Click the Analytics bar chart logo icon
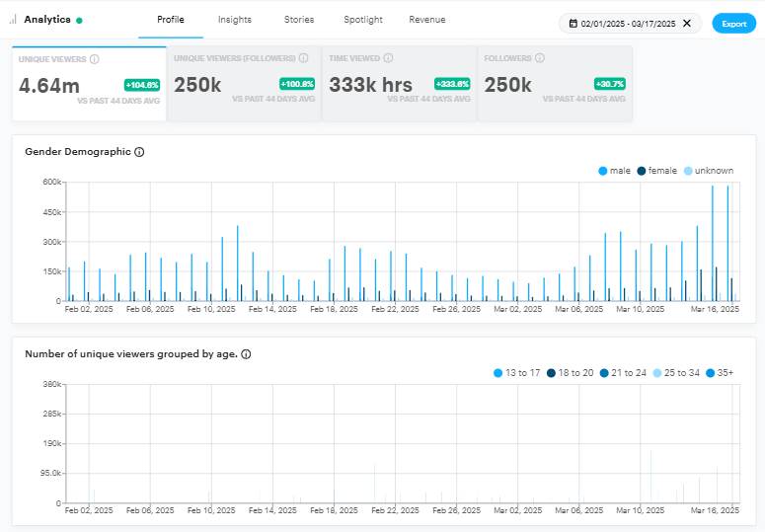Image resolution: width=765 pixels, height=532 pixels. tap(13, 20)
